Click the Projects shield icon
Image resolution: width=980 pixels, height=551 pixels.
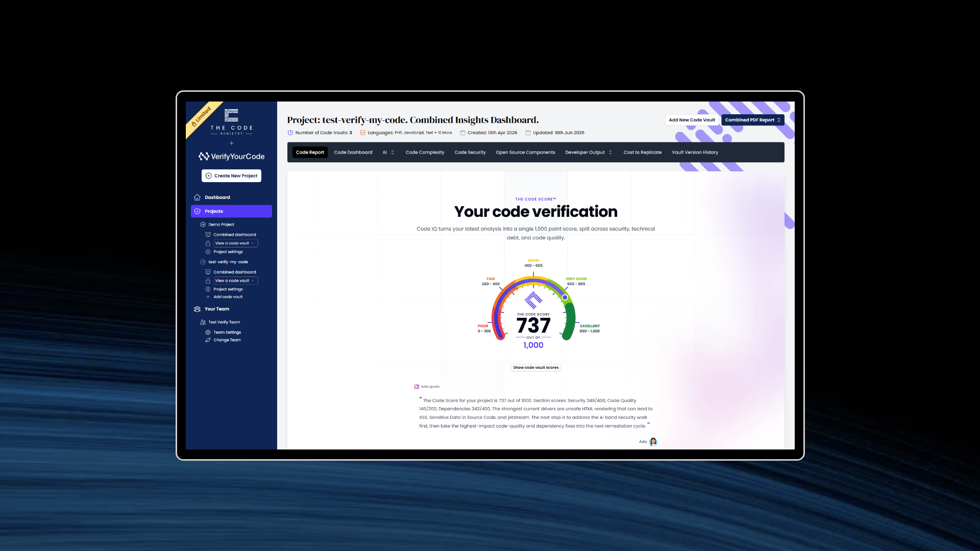197,211
